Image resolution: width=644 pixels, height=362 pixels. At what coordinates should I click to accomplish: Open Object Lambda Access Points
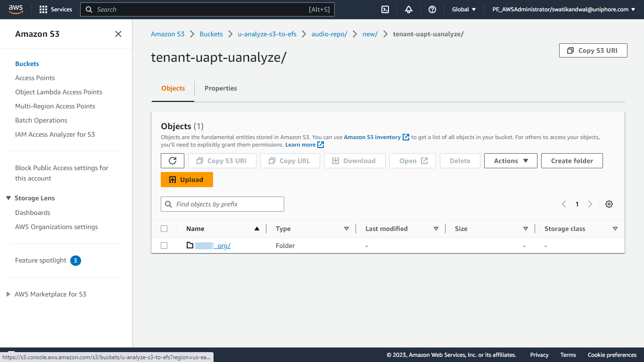58,92
